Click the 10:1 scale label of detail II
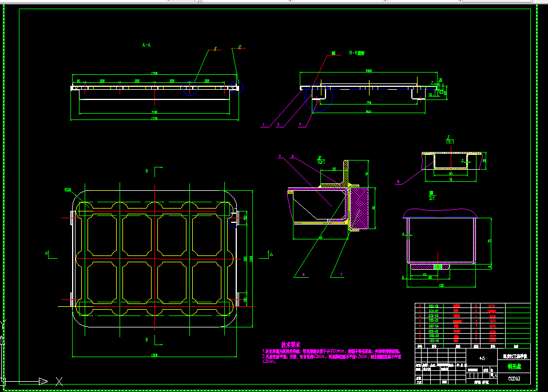This screenshot has height=392, width=548. 321,162
